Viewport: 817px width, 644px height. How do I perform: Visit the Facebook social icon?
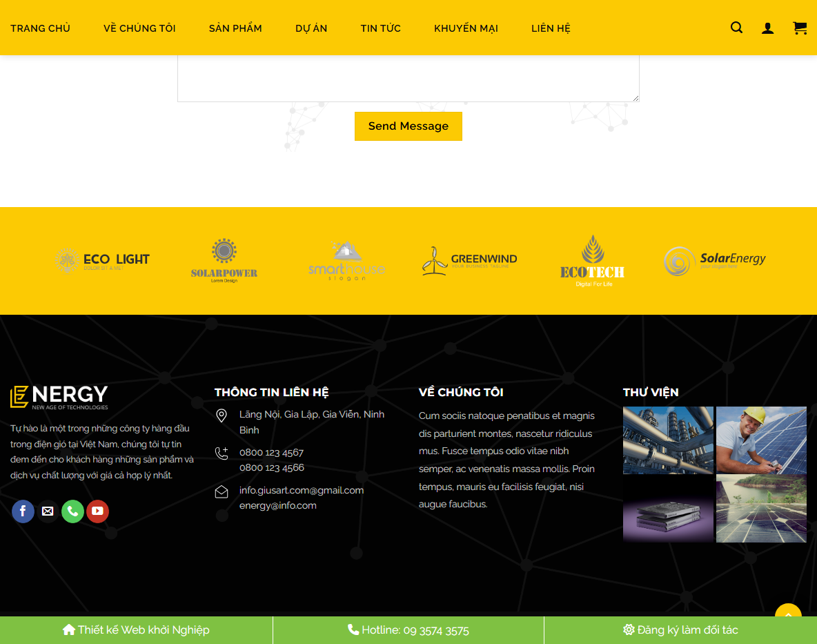click(23, 511)
